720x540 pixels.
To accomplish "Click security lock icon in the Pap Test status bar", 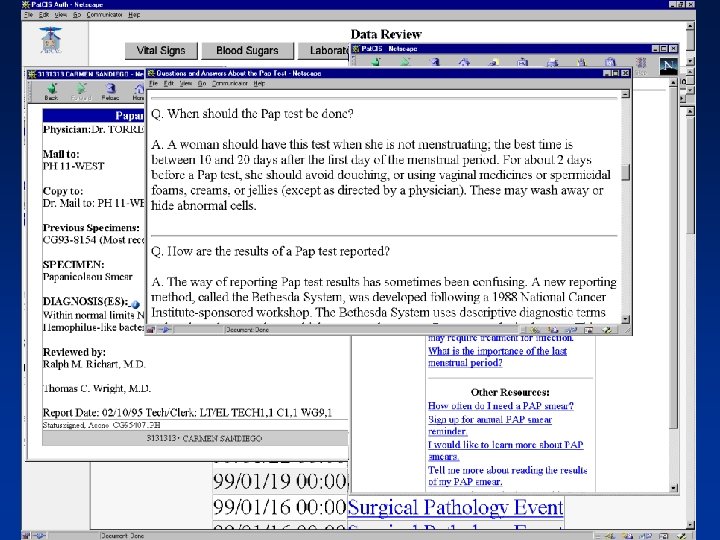I will coord(150,329).
